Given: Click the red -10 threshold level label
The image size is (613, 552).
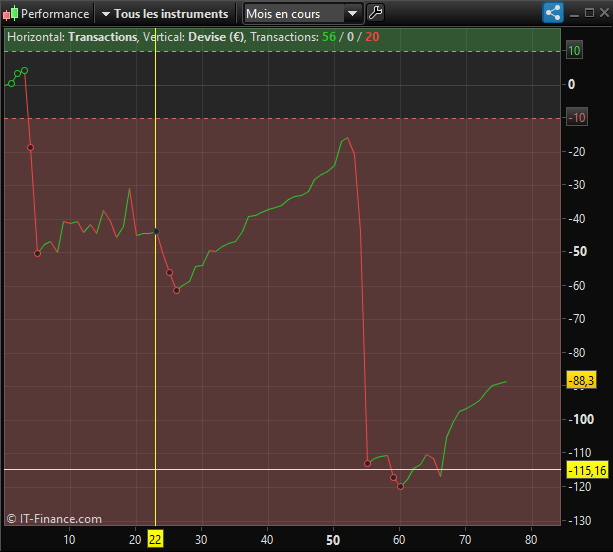Looking at the screenshot, I should tap(577, 118).
